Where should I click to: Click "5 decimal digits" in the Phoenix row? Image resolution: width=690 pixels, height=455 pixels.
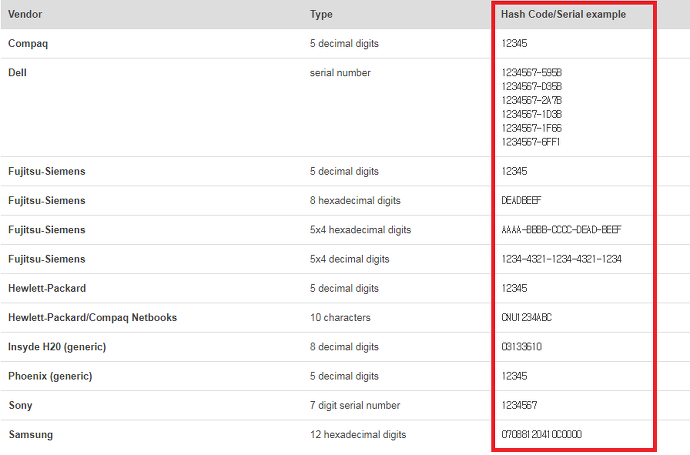pos(344,376)
